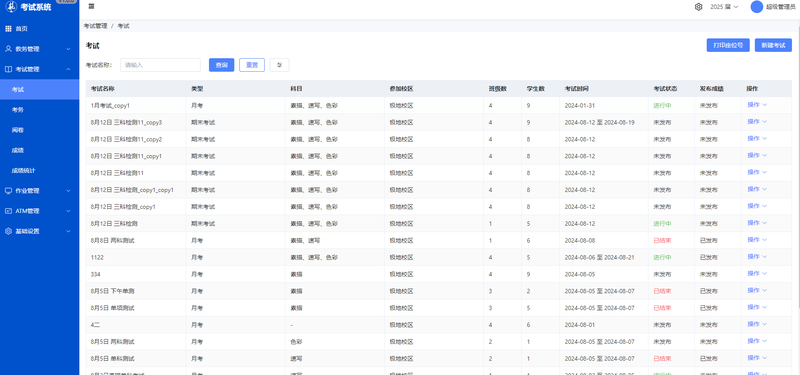Screen dimensions: 800x375
Task: Click the 8月12日 三科检测 exam name
Action: click(x=114, y=223)
